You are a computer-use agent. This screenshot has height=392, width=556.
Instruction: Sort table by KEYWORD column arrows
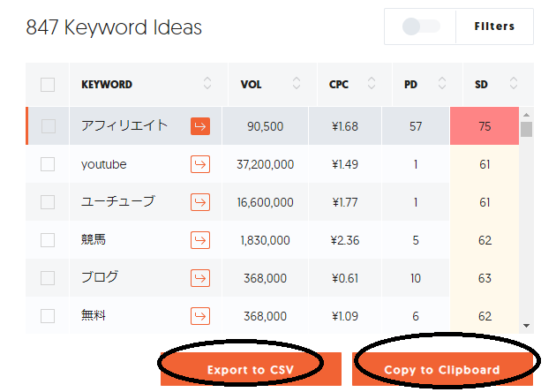click(x=207, y=83)
